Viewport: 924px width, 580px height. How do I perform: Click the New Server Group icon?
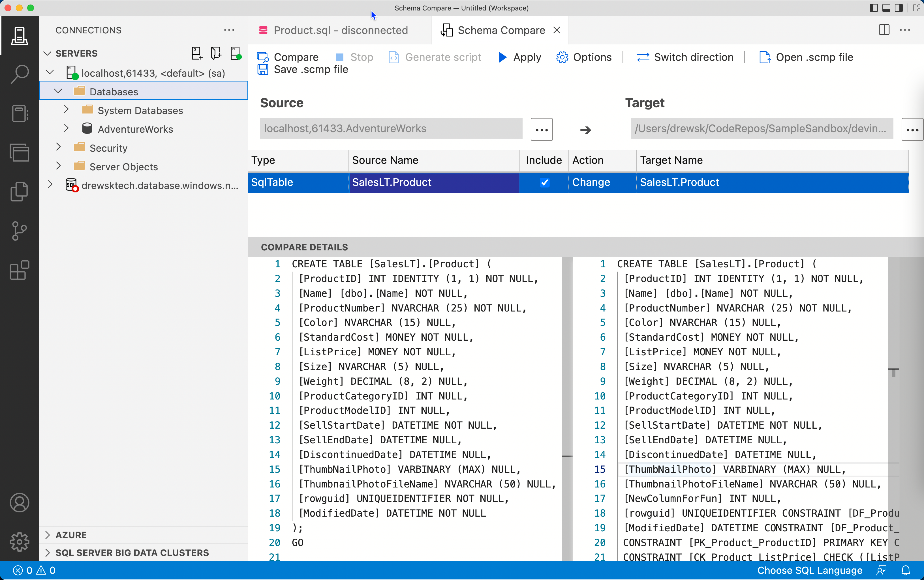click(x=216, y=53)
